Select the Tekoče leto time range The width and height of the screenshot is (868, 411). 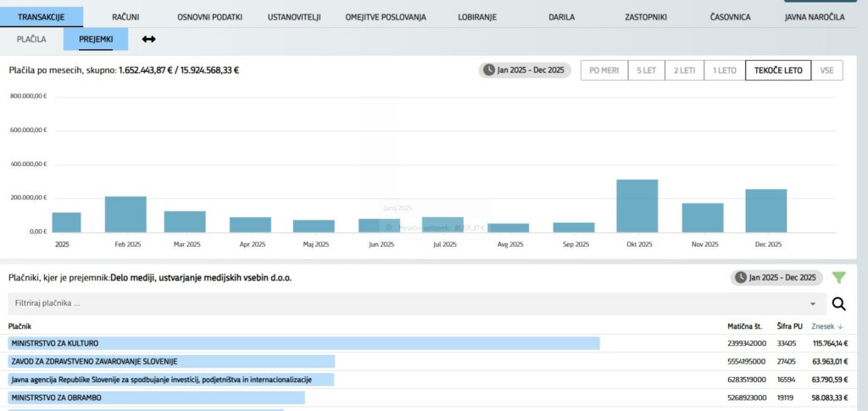[778, 70]
